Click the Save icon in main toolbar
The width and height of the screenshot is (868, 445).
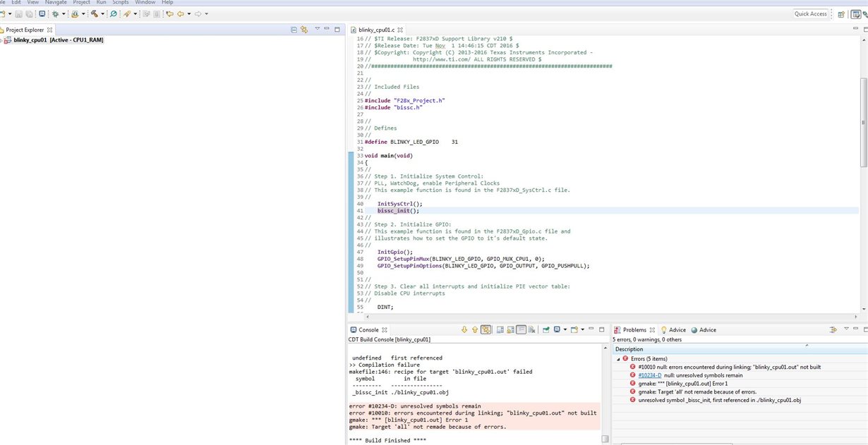coord(18,14)
